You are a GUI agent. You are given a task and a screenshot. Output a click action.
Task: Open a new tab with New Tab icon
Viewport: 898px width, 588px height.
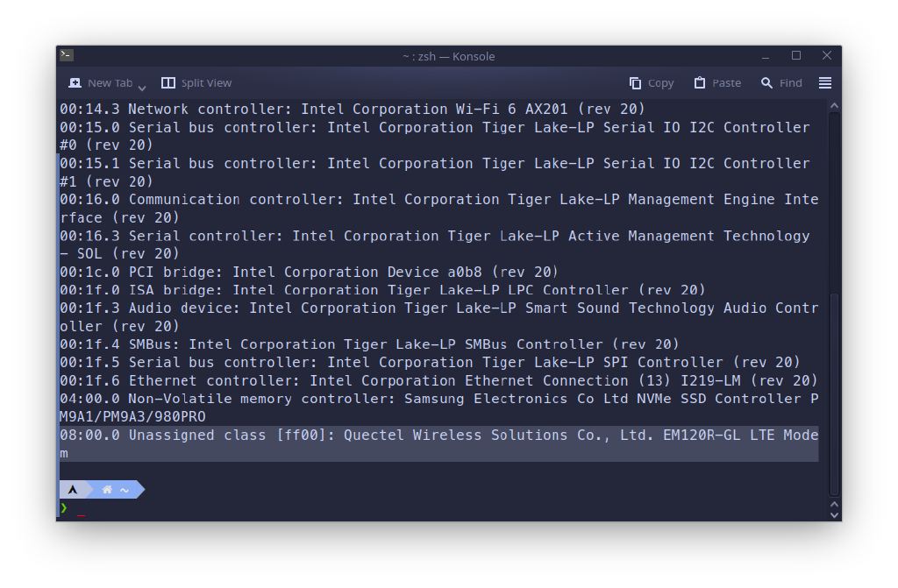coord(75,83)
